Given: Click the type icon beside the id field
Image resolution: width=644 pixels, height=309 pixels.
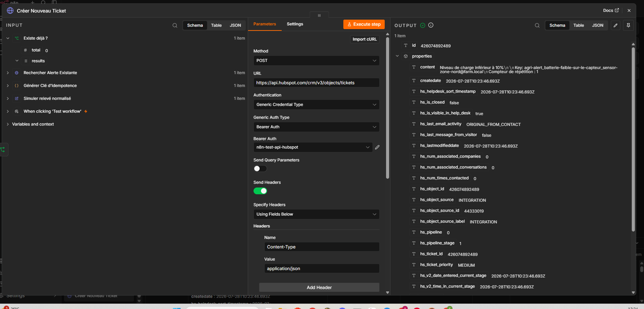Looking at the screenshot, I should tap(406, 45).
